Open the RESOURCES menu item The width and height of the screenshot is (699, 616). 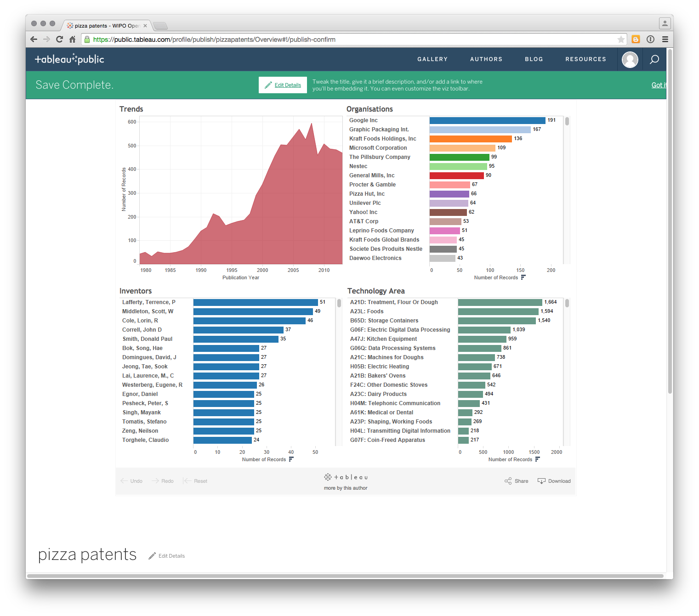[586, 59]
